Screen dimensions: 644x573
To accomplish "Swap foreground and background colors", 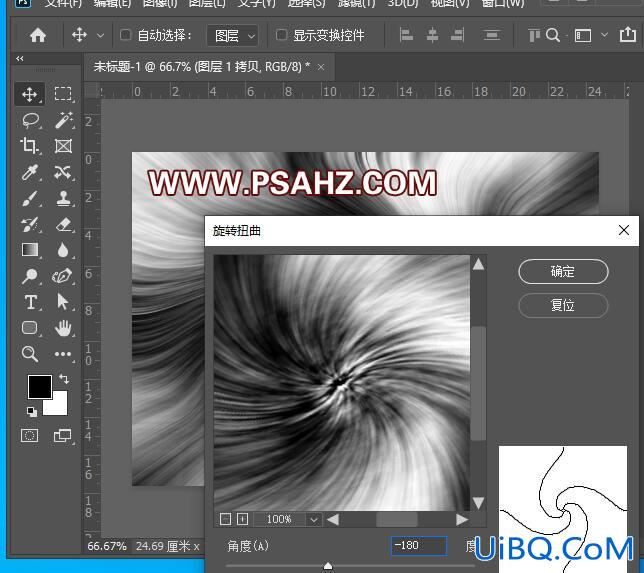I will (64, 379).
